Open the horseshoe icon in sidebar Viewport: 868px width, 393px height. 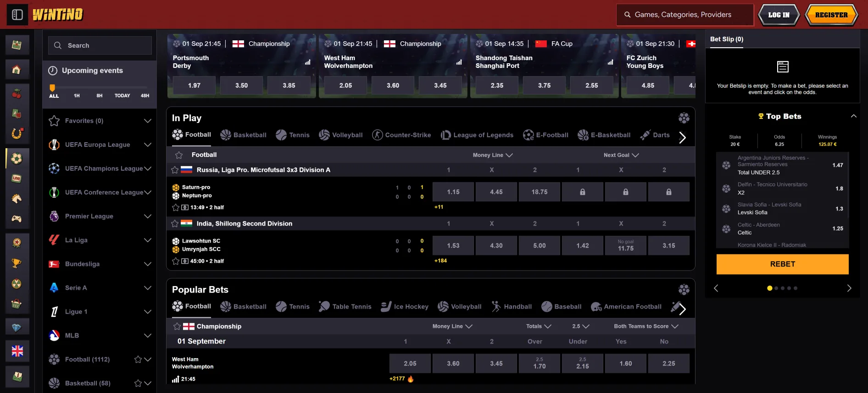17,133
